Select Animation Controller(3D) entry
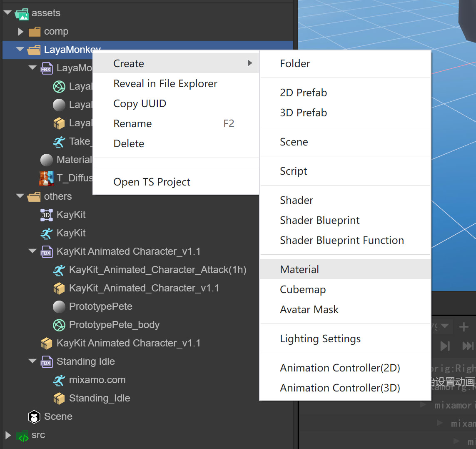The image size is (476, 449). 340,388
